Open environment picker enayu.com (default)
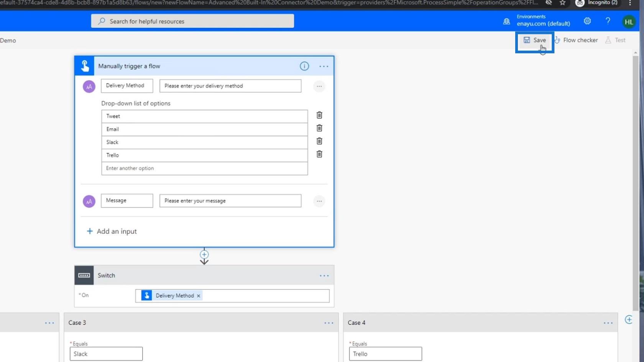 pyautogui.click(x=543, y=24)
